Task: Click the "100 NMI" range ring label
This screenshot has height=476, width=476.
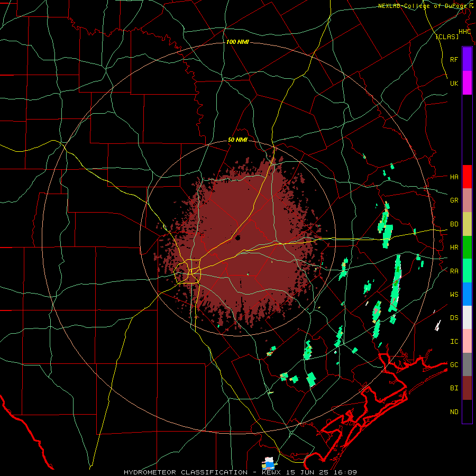Action: pos(237,42)
